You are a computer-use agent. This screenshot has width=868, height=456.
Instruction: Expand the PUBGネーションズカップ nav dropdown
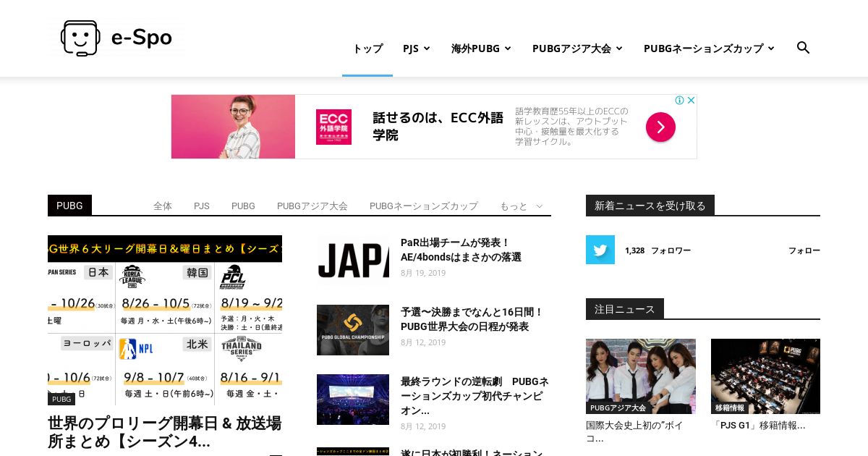709,48
